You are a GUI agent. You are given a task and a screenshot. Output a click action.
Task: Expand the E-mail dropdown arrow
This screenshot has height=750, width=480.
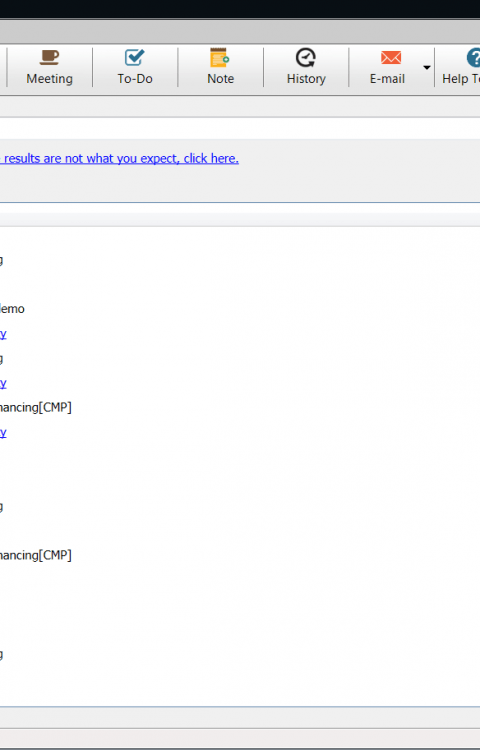point(427,67)
